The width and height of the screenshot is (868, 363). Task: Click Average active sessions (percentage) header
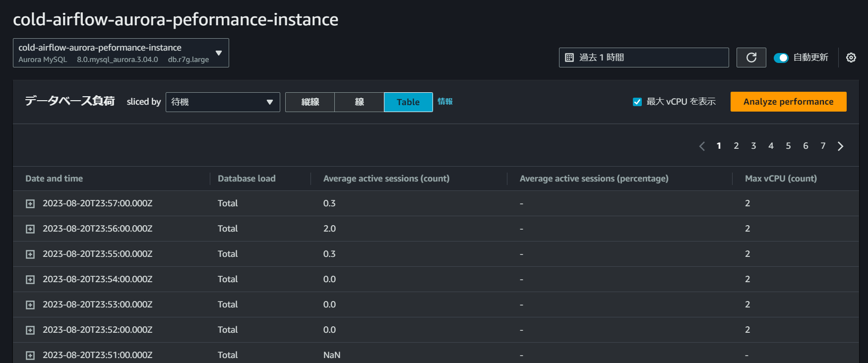pos(594,179)
